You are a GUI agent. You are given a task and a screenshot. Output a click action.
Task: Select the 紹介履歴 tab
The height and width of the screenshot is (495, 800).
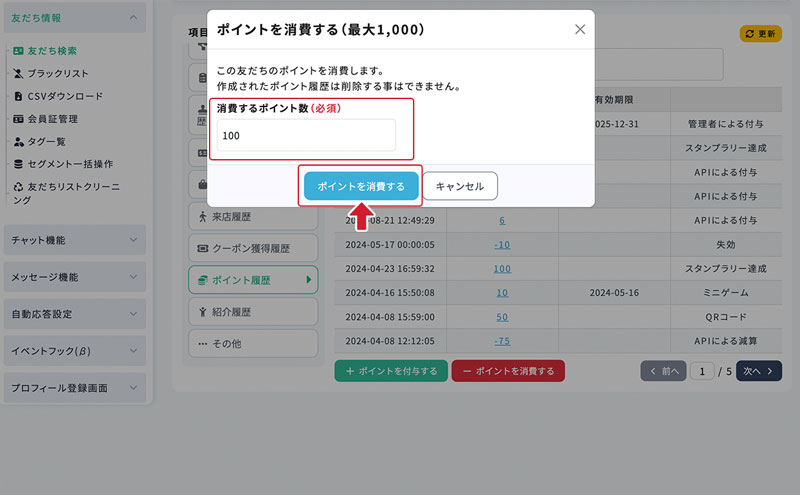252,312
